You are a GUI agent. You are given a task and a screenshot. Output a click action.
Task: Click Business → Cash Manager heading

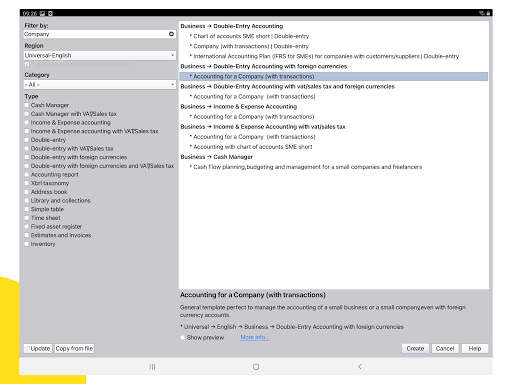[217, 157]
